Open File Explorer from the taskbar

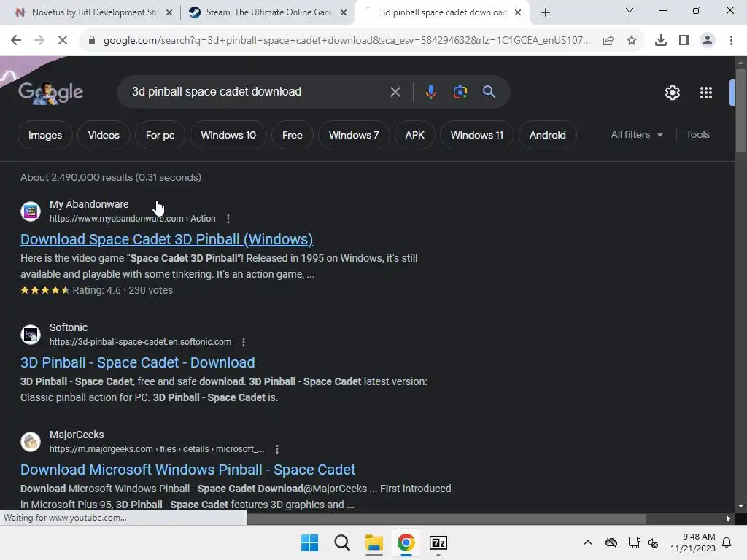(374, 542)
